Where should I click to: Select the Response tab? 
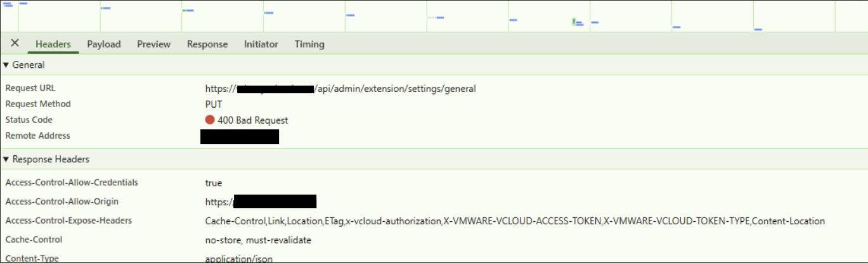pyautogui.click(x=207, y=44)
